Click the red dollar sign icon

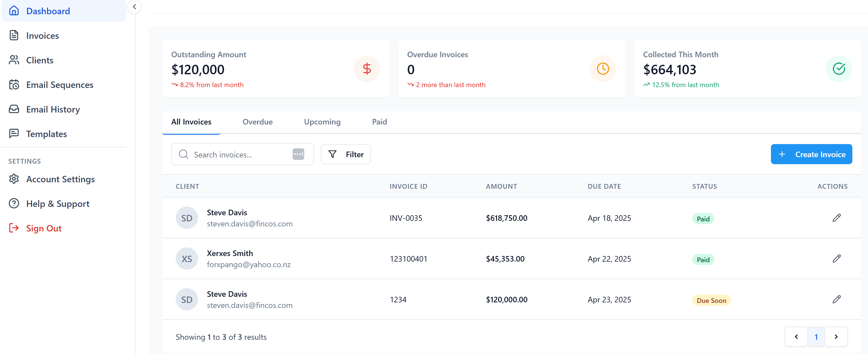[367, 69]
